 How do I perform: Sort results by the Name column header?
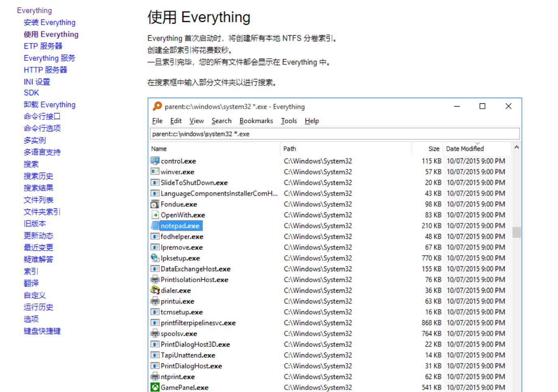(x=215, y=149)
